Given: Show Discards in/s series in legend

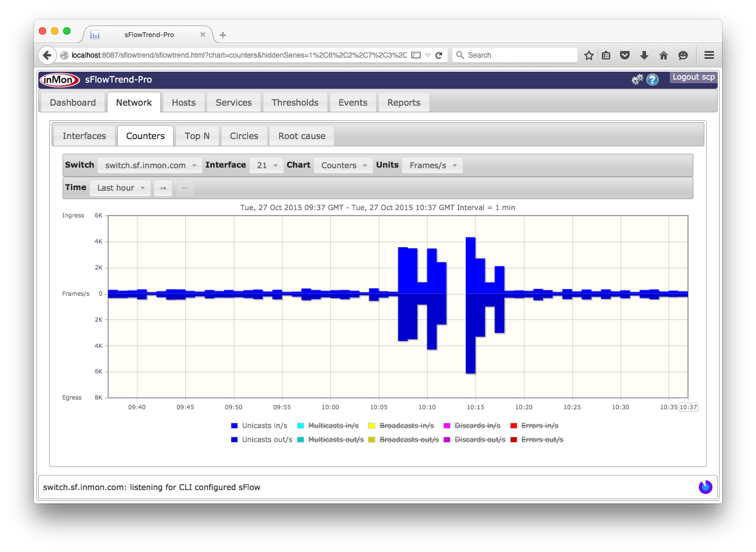Looking at the screenshot, I should tap(478, 426).
